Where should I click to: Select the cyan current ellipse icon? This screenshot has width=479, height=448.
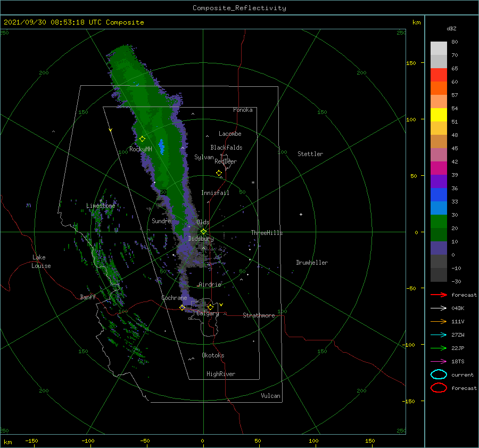click(439, 374)
